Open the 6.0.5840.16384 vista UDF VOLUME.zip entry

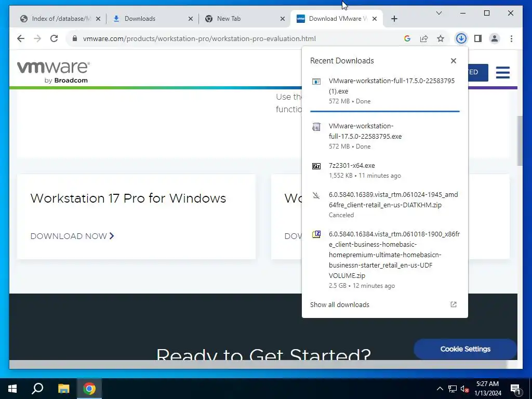(385, 260)
